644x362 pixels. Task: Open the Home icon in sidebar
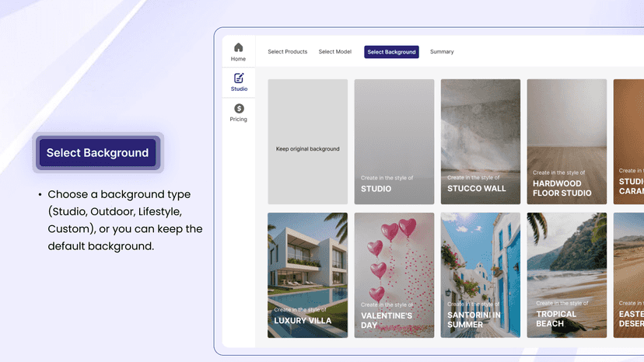click(x=238, y=47)
